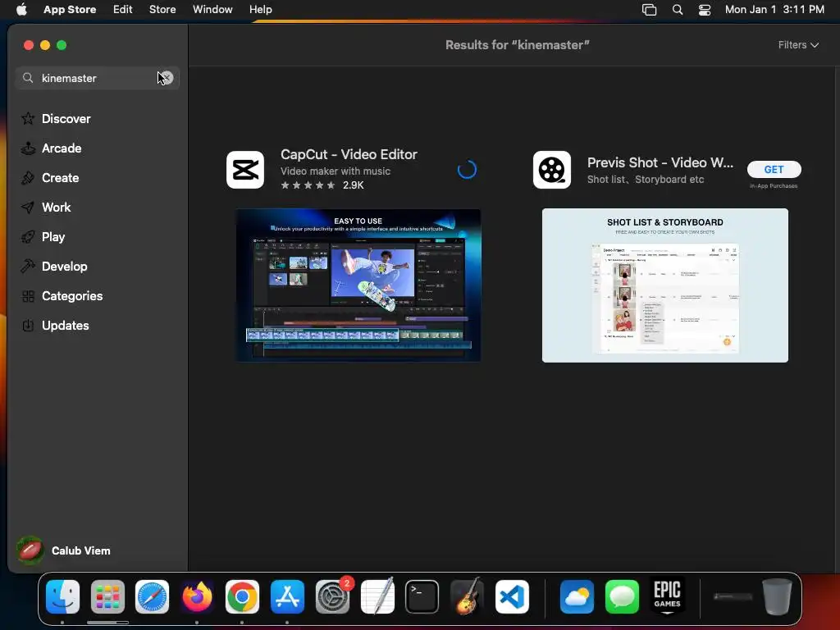Show the date and time panel

pos(774,9)
